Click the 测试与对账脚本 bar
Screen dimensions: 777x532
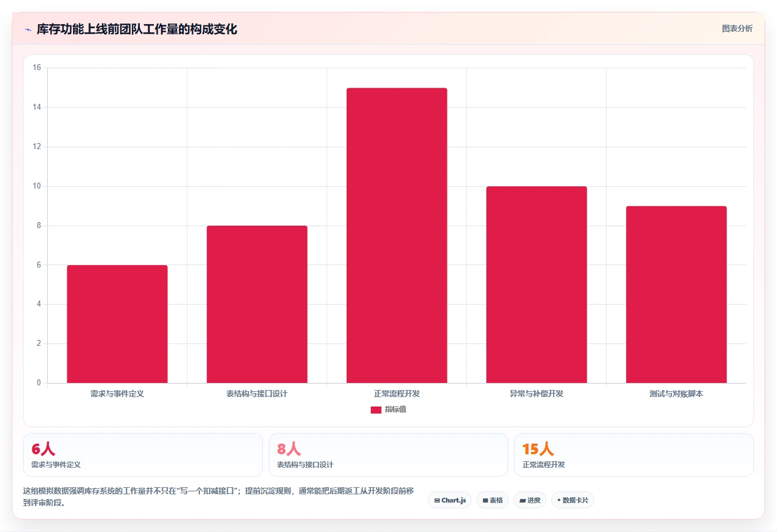[x=676, y=295]
